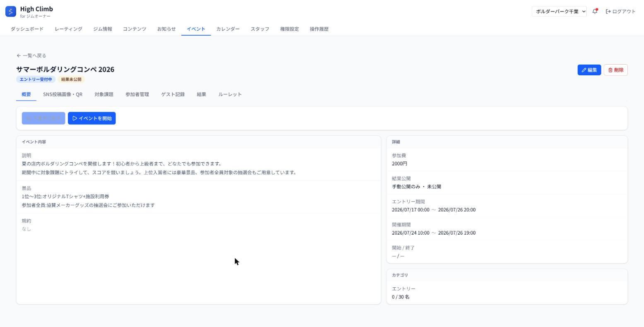This screenshot has height=327, width=644.
Task: Go to ダッシュボード in the navigation
Action: tap(27, 29)
